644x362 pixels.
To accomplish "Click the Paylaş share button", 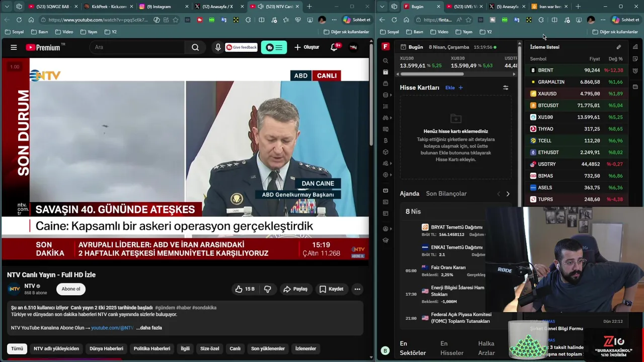I will [x=295, y=289].
